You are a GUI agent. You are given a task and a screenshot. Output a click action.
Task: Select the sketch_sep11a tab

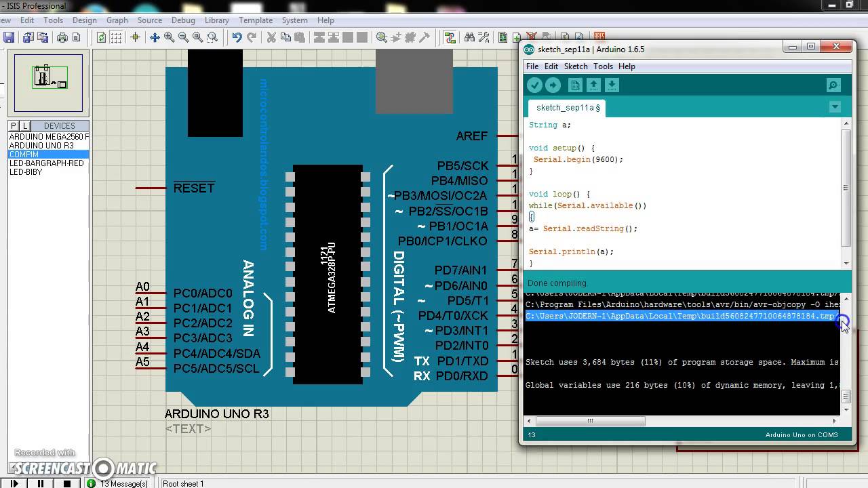(x=568, y=108)
